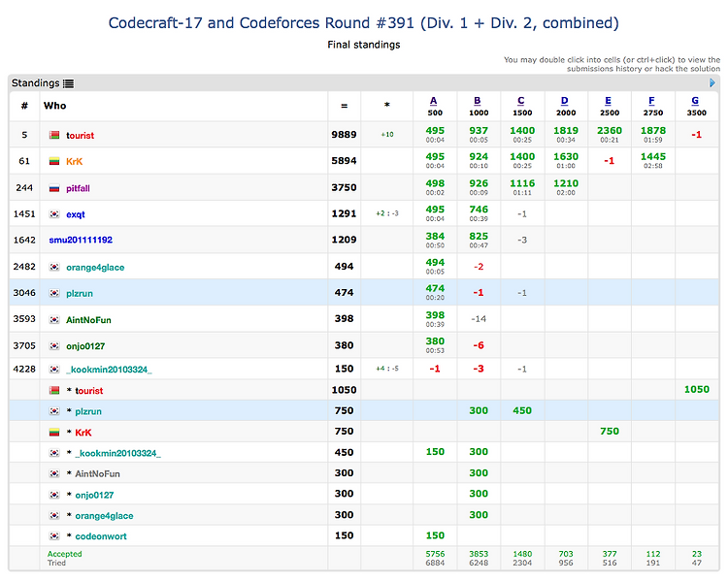Viewport: 728px width, 582px height.
Task: Open problem B column header link
Action: (x=477, y=101)
